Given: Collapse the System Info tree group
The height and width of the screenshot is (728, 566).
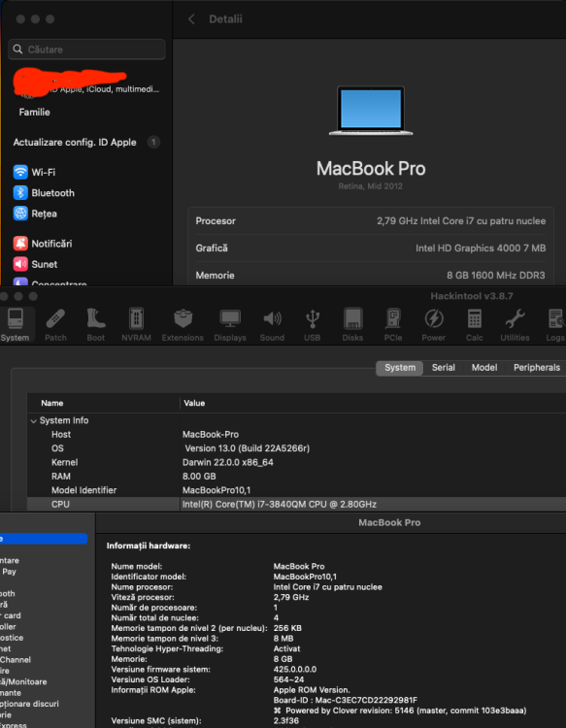Looking at the screenshot, I should tap(33, 421).
